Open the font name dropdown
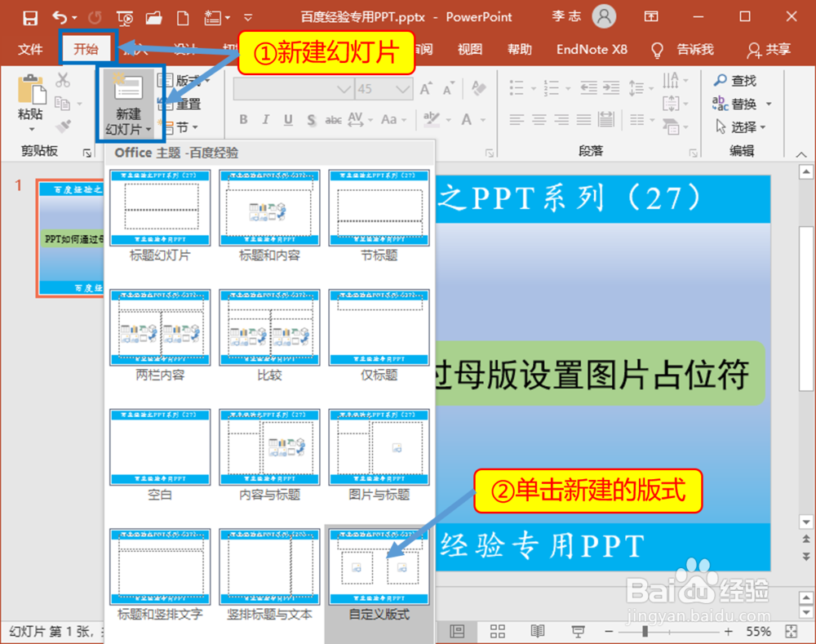Screen dimensions: 816x644 click(x=344, y=89)
